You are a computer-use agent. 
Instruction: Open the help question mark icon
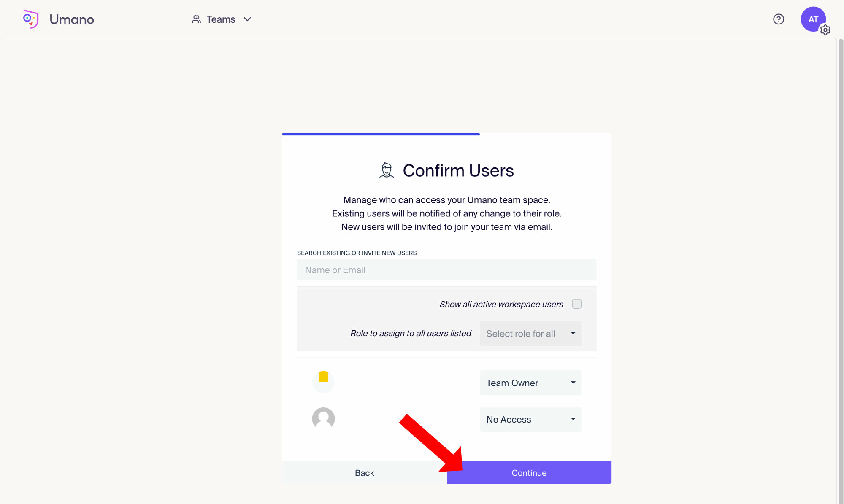coord(779,19)
